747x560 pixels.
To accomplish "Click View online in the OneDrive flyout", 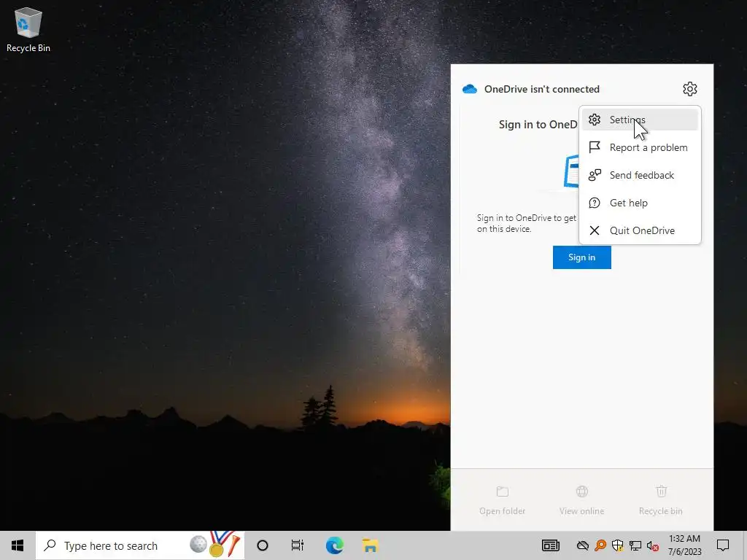I will pos(581,500).
